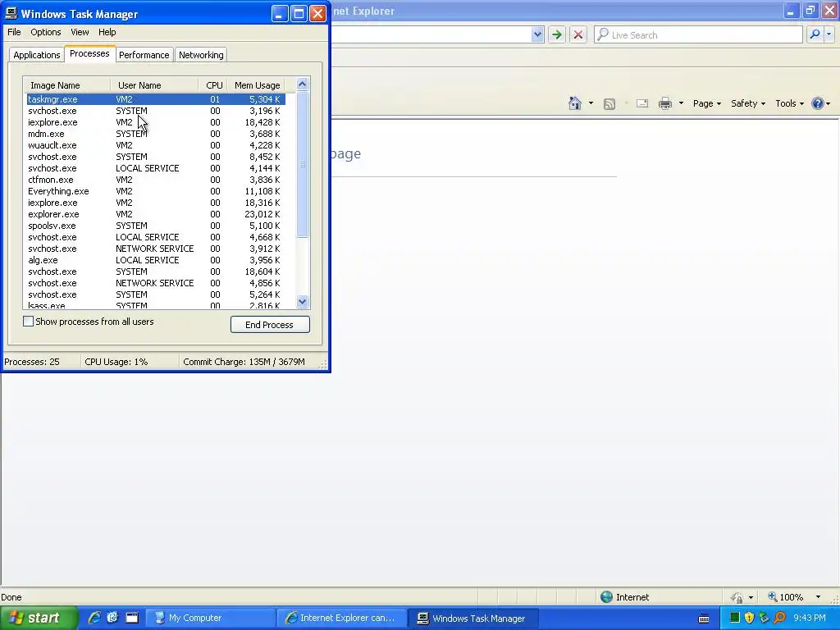Select the wuauclt.exe process row
This screenshot has width=840, height=630.
click(x=156, y=145)
